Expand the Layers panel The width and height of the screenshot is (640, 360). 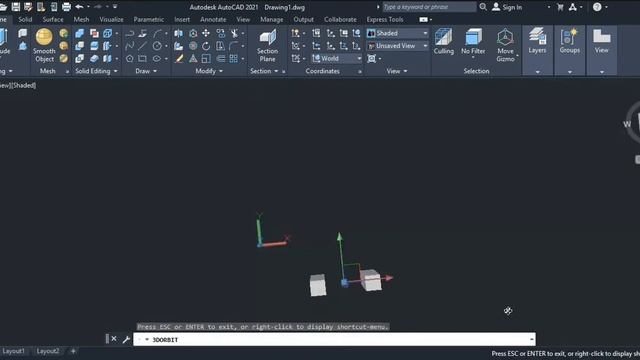537,50
